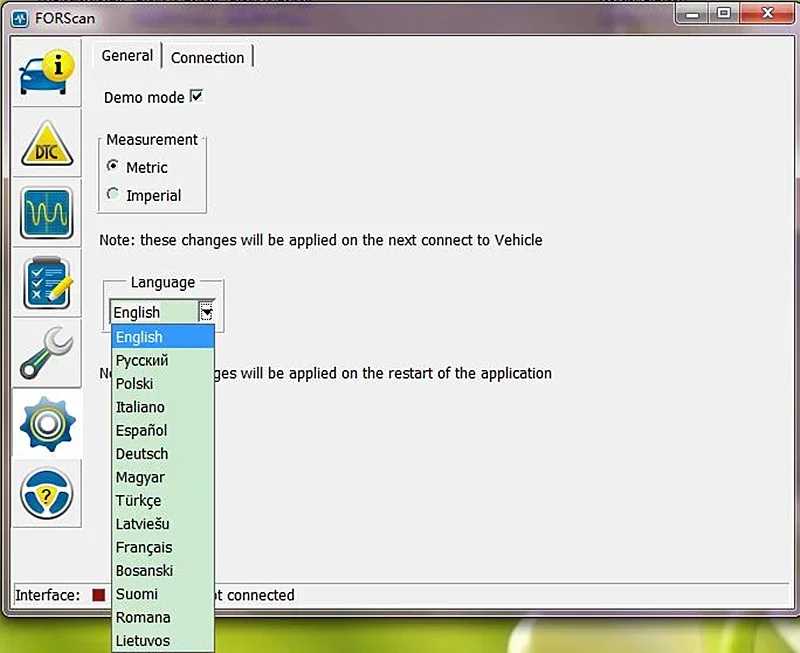This screenshot has width=800, height=653.
Task: Choose Polski from the language list
Action: tap(163, 384)
